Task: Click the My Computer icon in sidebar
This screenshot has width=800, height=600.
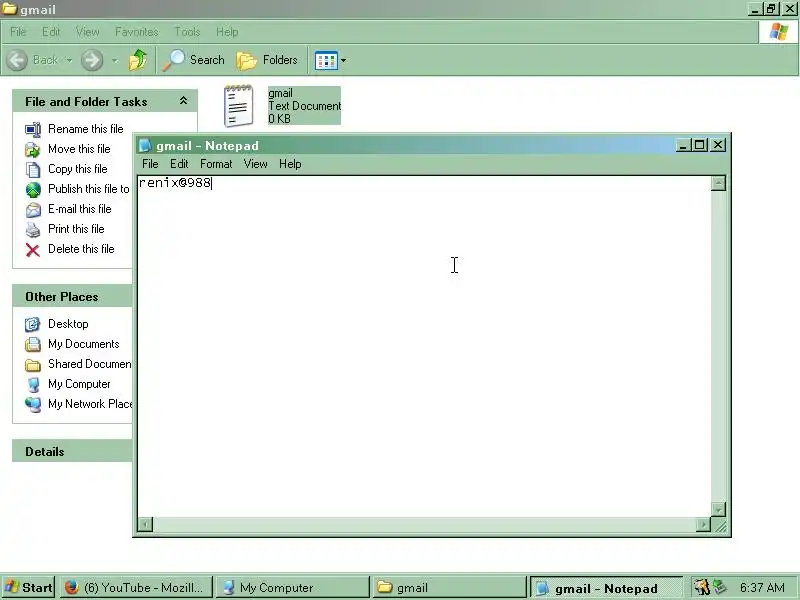Action: tap(33, 384)
